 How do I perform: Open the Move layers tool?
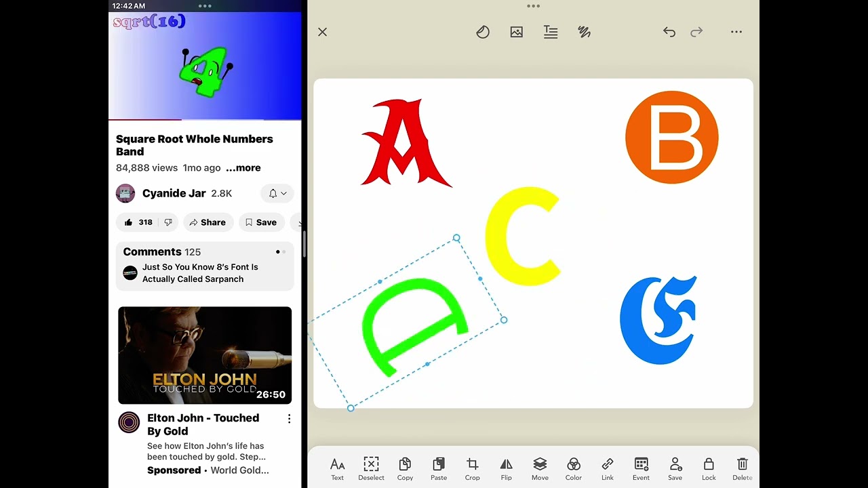point(540,469)
